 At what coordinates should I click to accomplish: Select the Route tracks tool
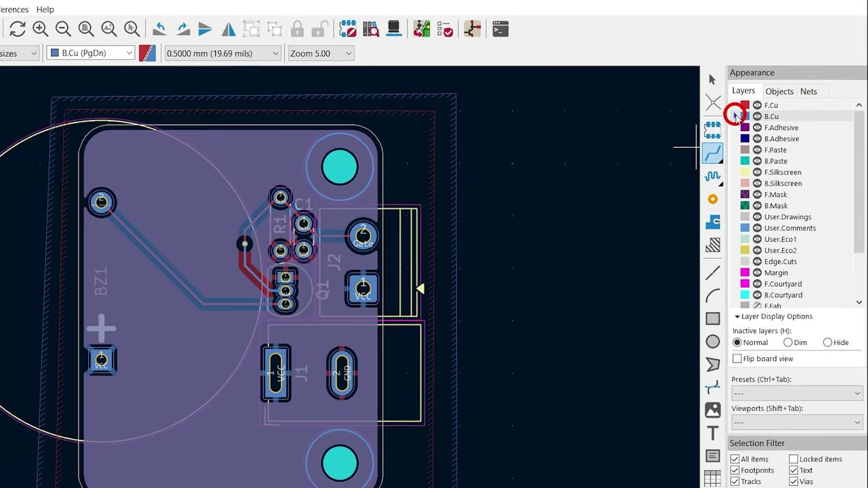pos(713,153)
